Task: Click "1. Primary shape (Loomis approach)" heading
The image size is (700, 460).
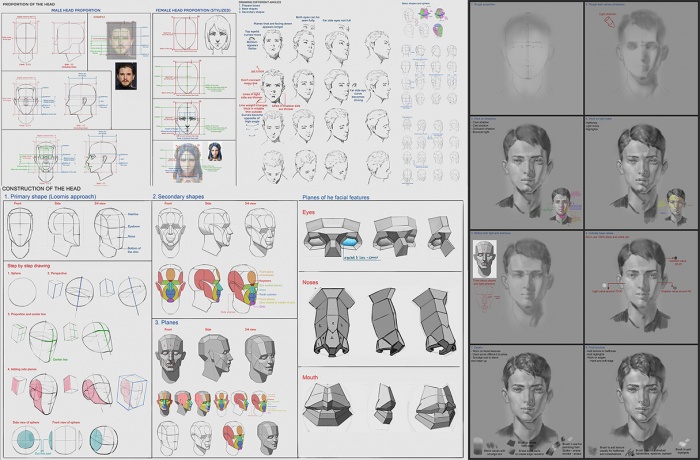Action: (47, 198)
